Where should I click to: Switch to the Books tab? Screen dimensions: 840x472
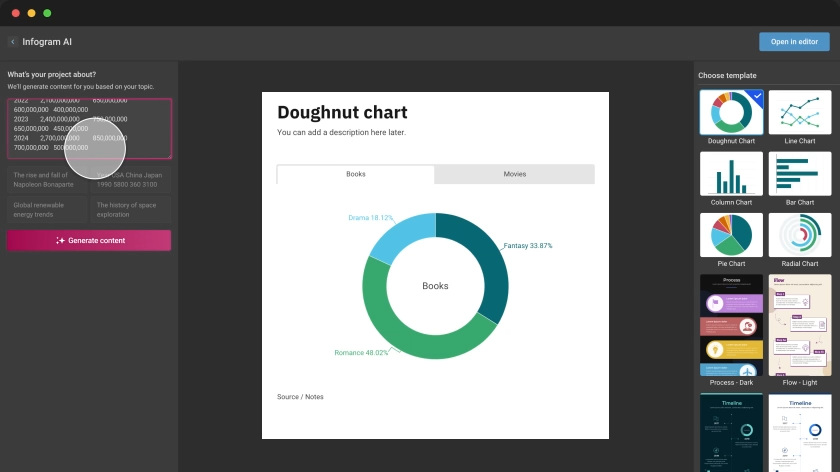pos(356,174)
